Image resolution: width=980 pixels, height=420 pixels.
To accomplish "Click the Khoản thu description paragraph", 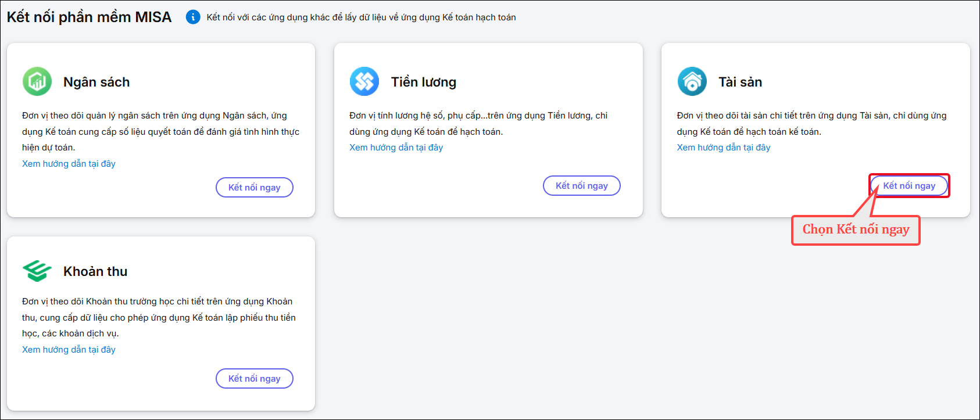I will 159,318.
